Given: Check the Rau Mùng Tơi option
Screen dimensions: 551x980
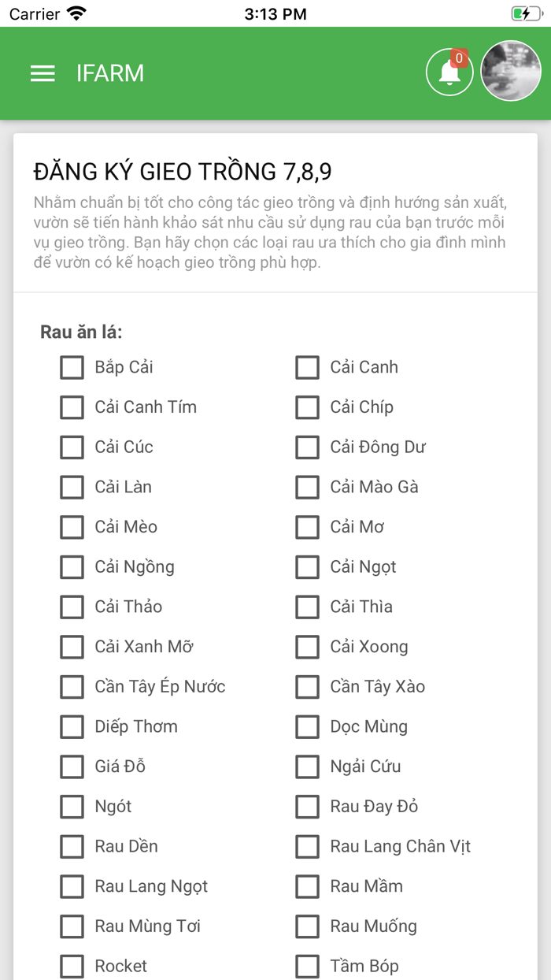Looking at the screenshot, I should pyautogui.click(x=72, y=926).
